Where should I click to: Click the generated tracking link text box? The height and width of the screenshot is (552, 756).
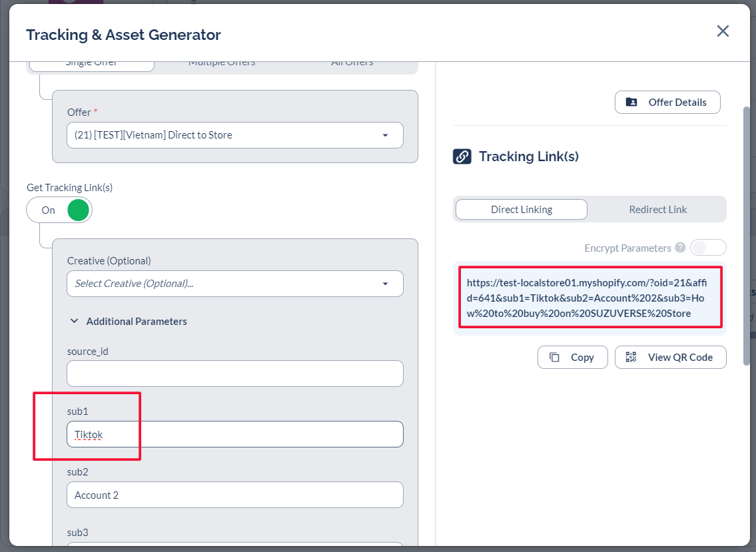click(x=589, y=298)
